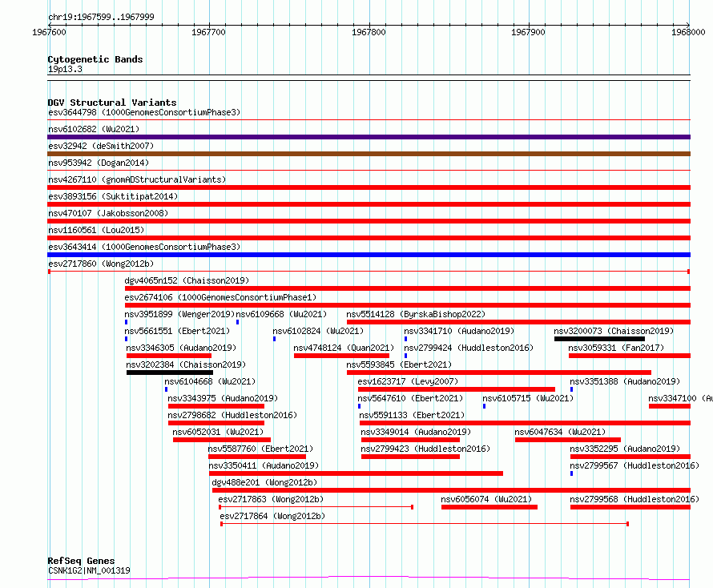Click nsv1160561 (Lou2015) variant label

tap(96, 230)
